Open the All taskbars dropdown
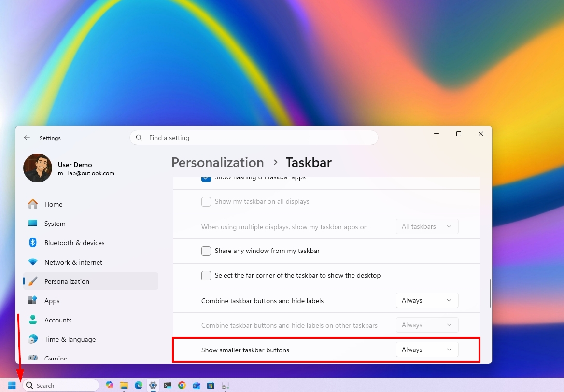The image size is (564, 392). 427,226
